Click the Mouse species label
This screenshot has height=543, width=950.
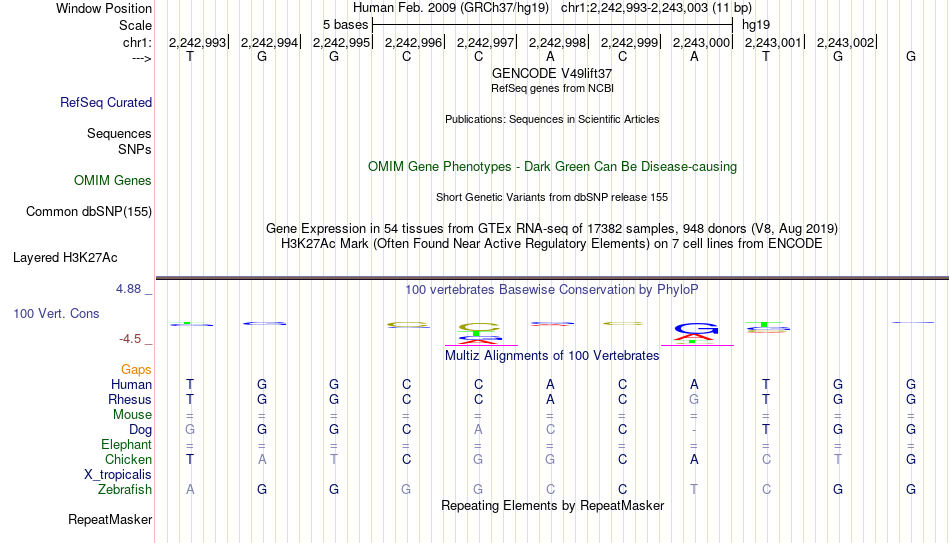pyautogui.click(x=133, y=415)
